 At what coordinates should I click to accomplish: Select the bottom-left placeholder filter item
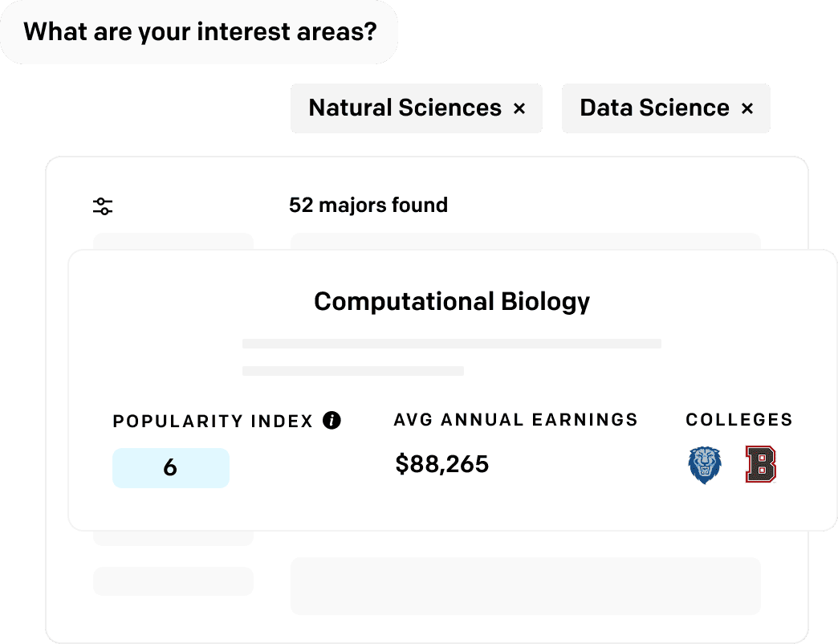[x=173, y=581]
